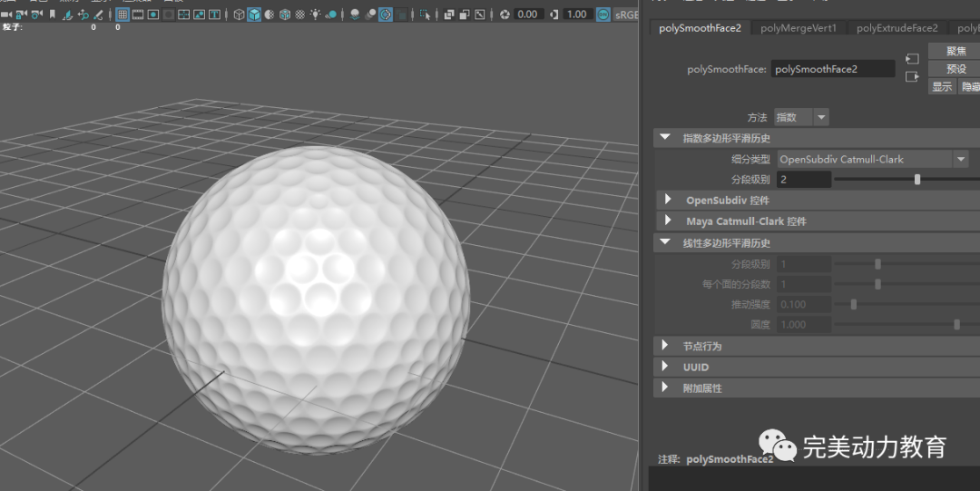This screenshot has height=491, width=980.
Task: Toggle the color management ON button
Action: (x=603, y=15)
